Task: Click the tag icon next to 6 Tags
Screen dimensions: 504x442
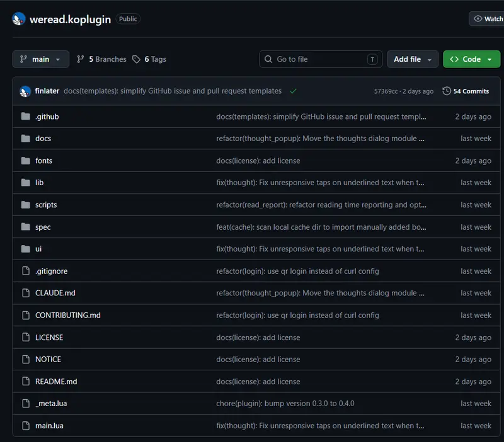Action: tap(136, 59)
